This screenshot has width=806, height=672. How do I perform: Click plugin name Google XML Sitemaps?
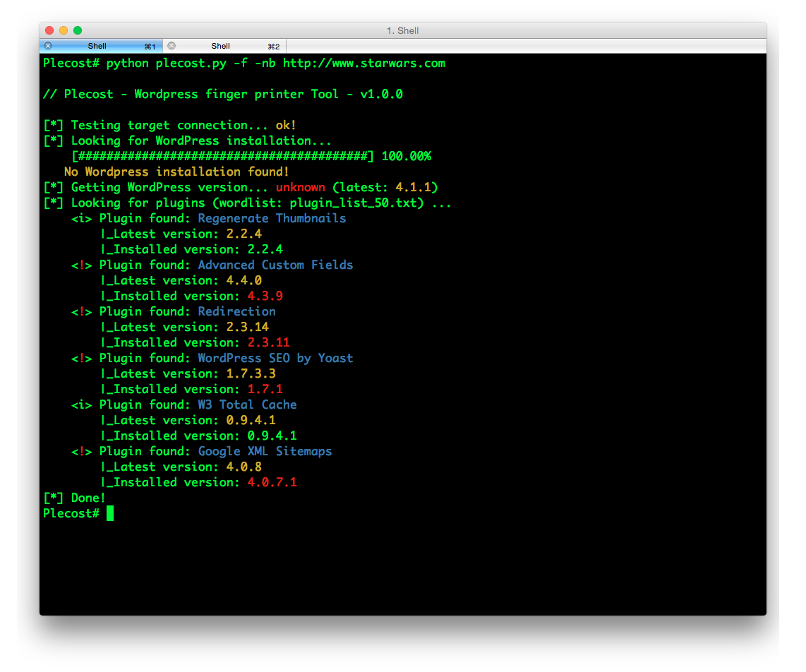tap(265, 452)
